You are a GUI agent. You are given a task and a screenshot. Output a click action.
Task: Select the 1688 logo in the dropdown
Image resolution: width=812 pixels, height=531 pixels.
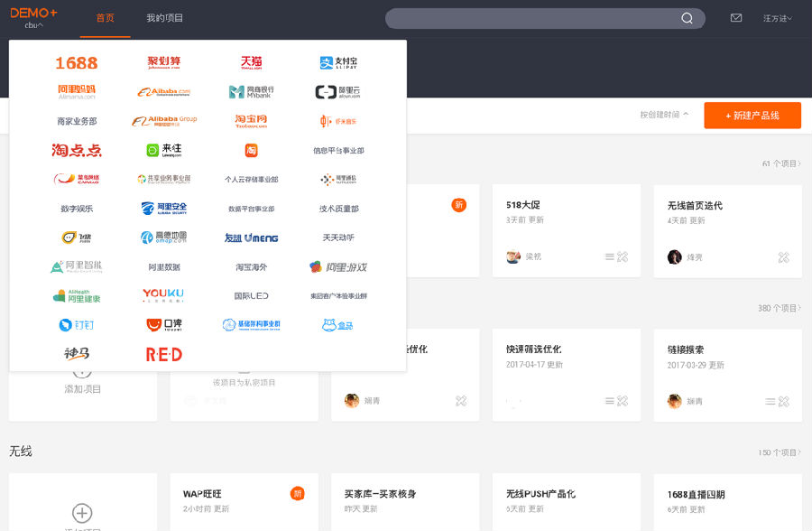pyautogui.click(x=76, y=63)
